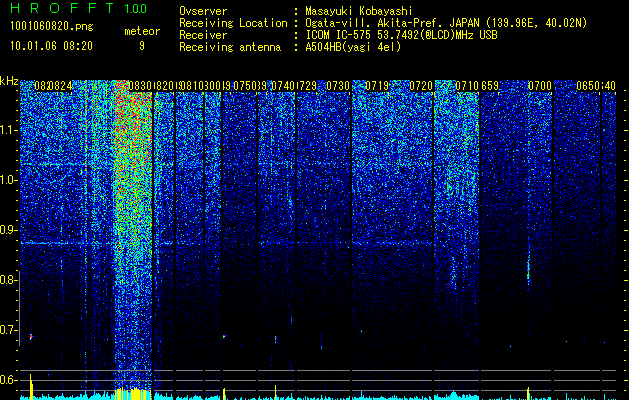The height and width of the screenshot is (400, 629).
Task: Click the 659 time marker
Action: click(x=490, y=86)
